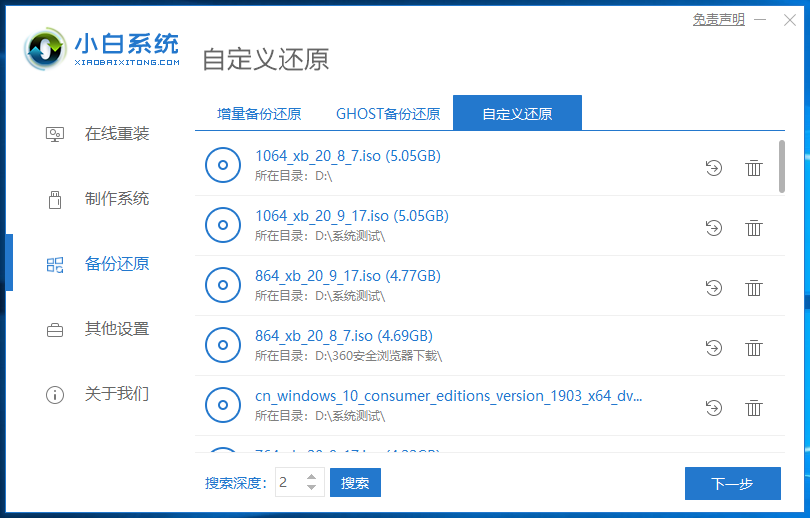This screenshot has height=518, width=810.
Task: Minimize the 小白系统 window
Action: click(x=760, y=20)
